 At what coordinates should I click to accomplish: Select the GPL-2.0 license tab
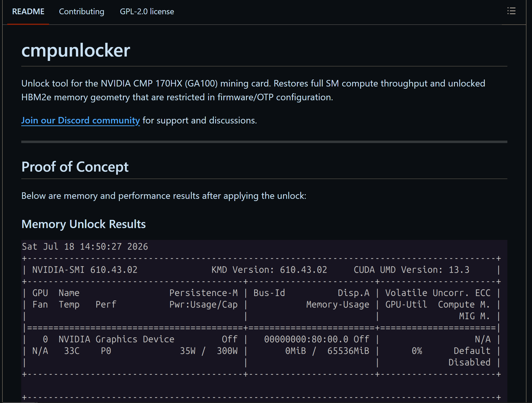[147, 12]
